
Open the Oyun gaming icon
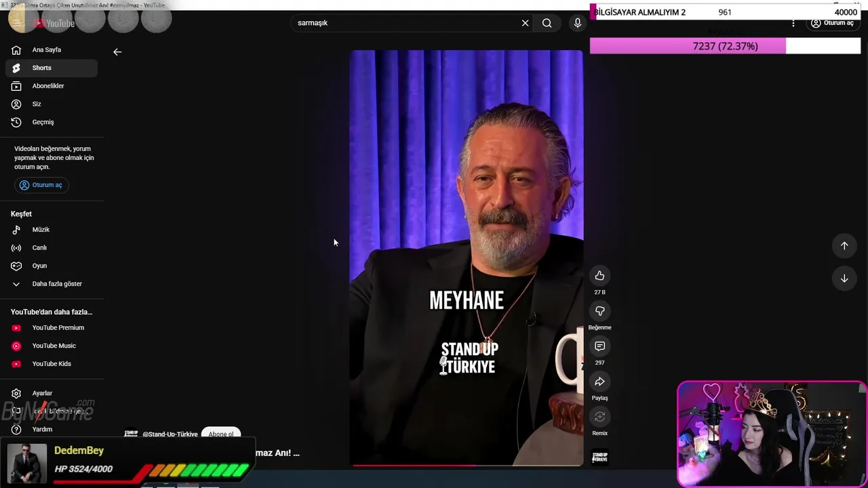click(16, 266)
